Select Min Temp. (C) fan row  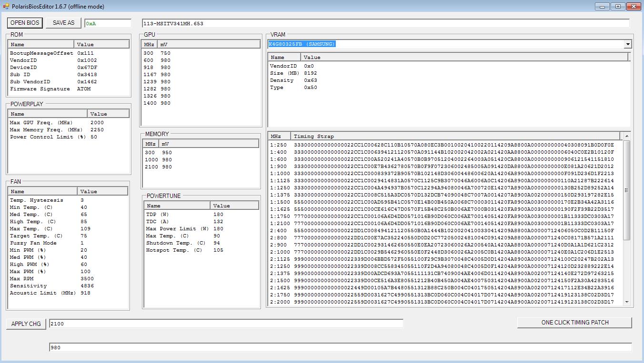point(68,207)
